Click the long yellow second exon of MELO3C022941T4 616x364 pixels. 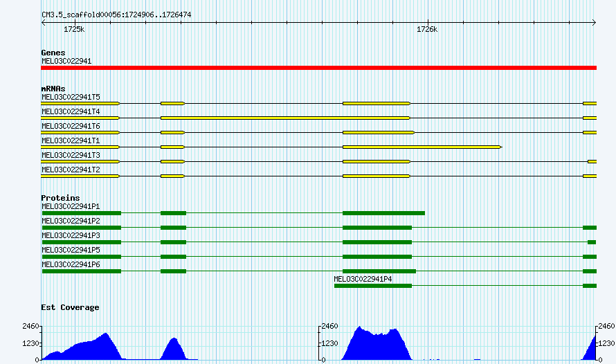point(286,118)
